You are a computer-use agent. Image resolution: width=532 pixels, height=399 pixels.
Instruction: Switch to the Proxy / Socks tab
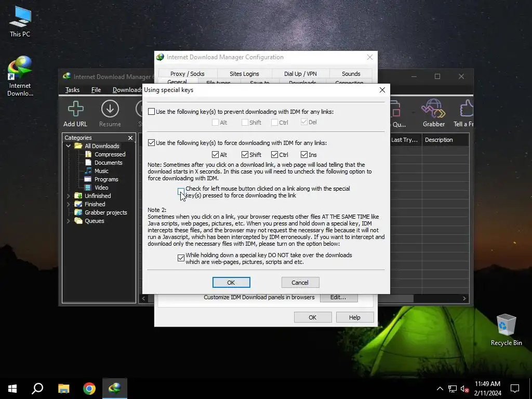(187, 74)
